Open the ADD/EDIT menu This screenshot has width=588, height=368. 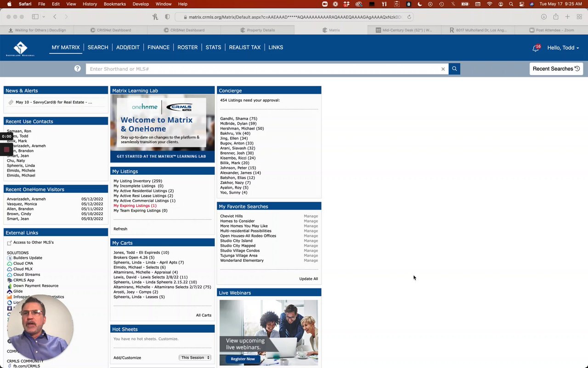(128, 47)
